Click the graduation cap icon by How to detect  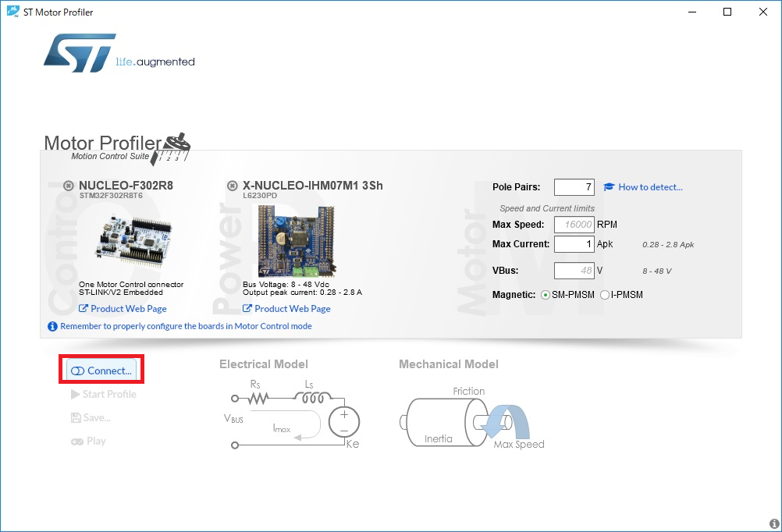tap(609, 187)
